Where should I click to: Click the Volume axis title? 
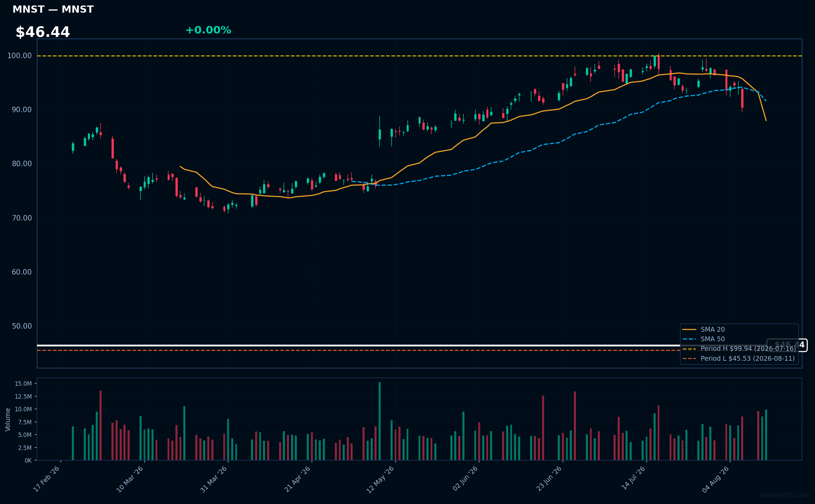pyautogui.click(x=8, y=420)
